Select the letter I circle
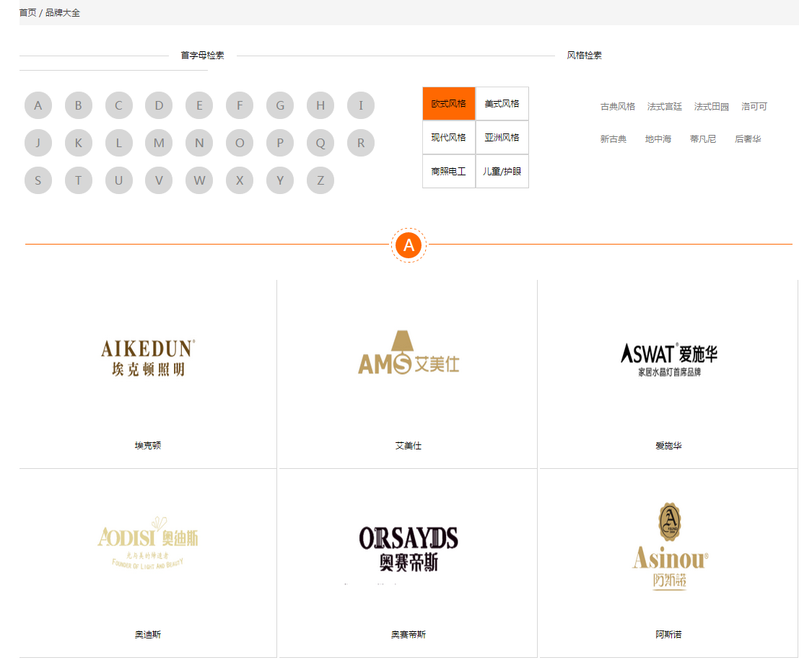The height and width of the screenshot is (668, 812). tap(361, 105)
